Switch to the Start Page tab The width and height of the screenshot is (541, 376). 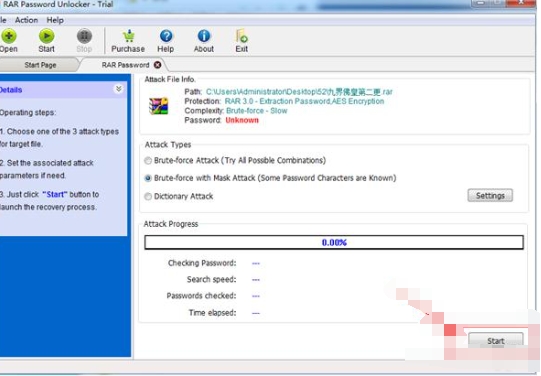point(40,65)
